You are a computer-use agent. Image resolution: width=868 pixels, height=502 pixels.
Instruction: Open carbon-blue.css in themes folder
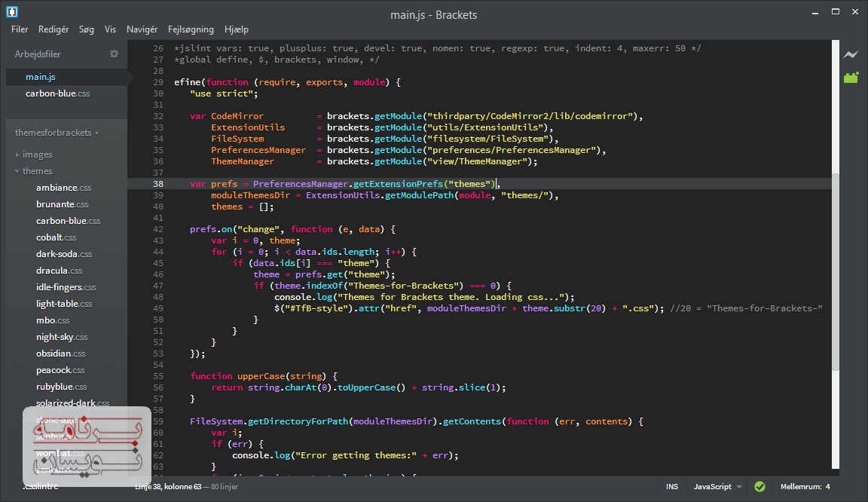[x=68, y=221]
